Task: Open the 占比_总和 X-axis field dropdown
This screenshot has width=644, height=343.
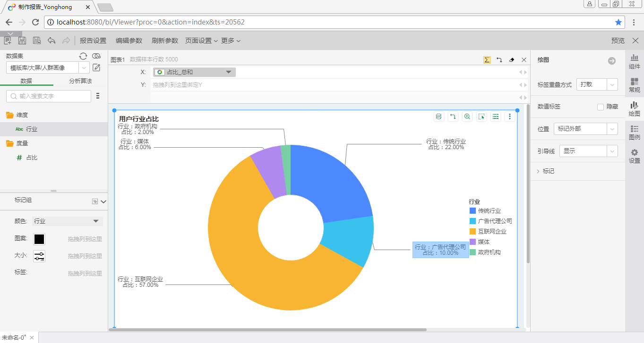Action: 229,72
